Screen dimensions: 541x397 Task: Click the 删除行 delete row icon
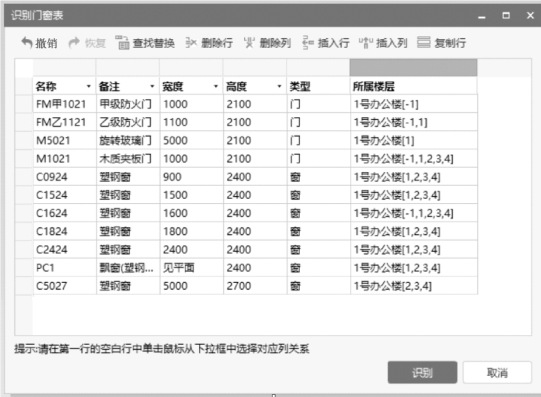point(191,43)
